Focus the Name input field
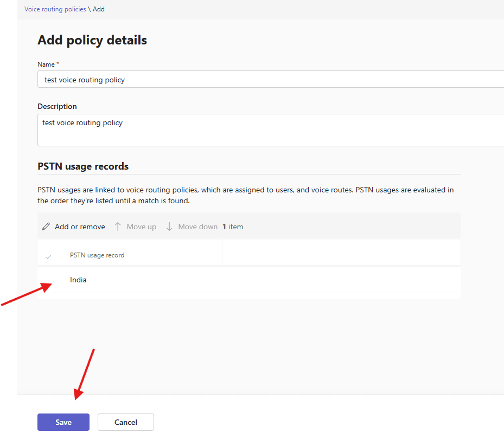The image size is (504, 433). [271, 80]
